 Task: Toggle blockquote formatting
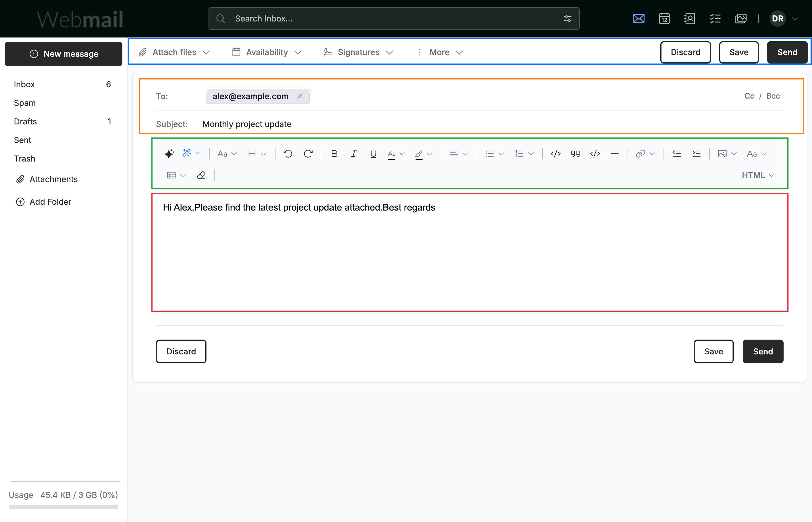point(575,154)
